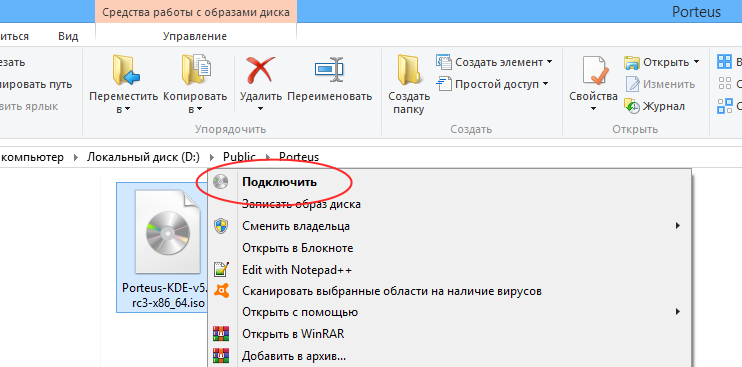Open the Управление ribbon tab
Image resolution: width=742 pixels, height=367 pixels.
pyautogui.click(x=195, y=36)
